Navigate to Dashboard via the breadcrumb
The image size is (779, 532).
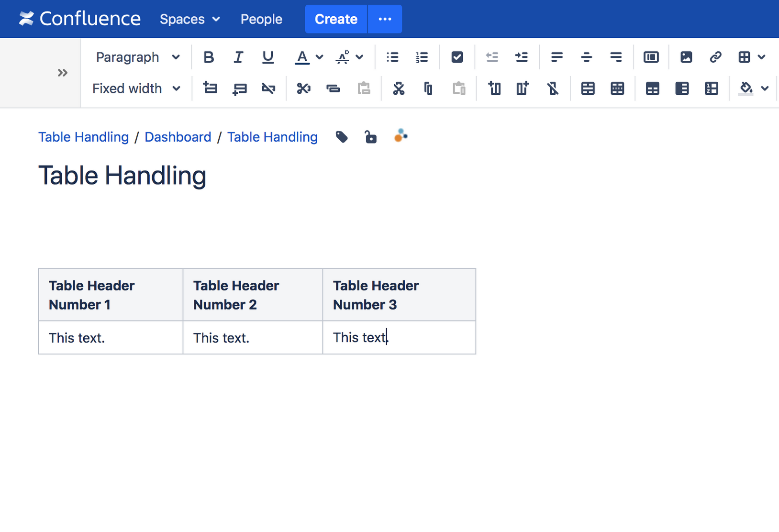tap(178, 137)
